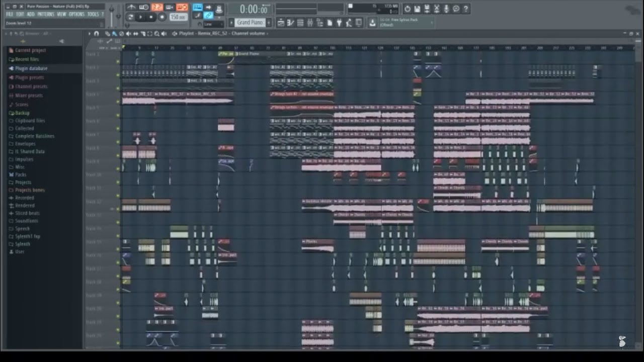Viewport: 644px width, 362px height.
Task: Switch the pattern/song mode button
Action: click(x=130, y=17)
